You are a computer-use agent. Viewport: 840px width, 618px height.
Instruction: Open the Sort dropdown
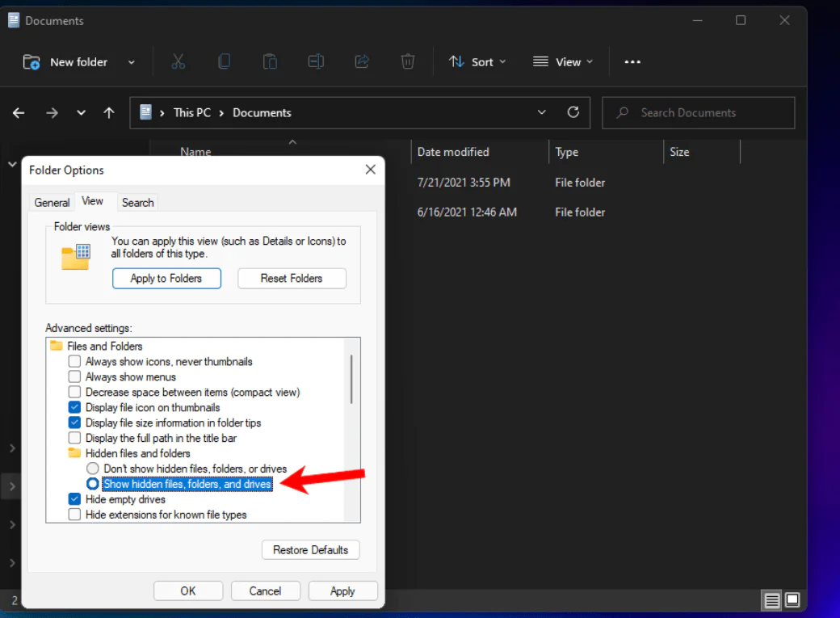[477, 61]
